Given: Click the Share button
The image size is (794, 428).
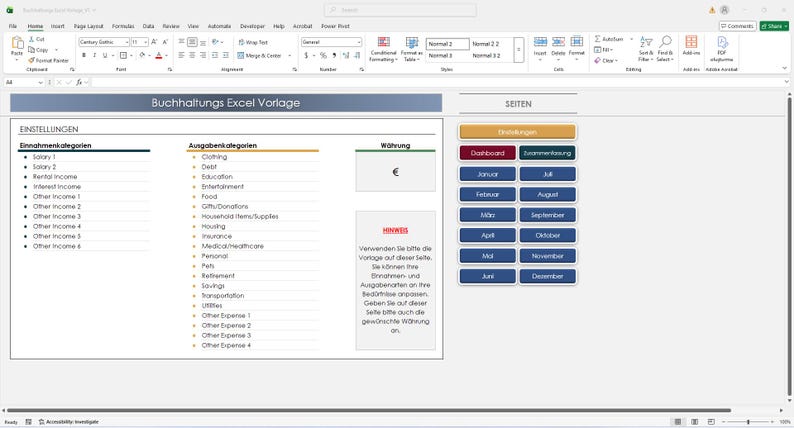Looking at the screenshot, I should (x=774, y=26).
